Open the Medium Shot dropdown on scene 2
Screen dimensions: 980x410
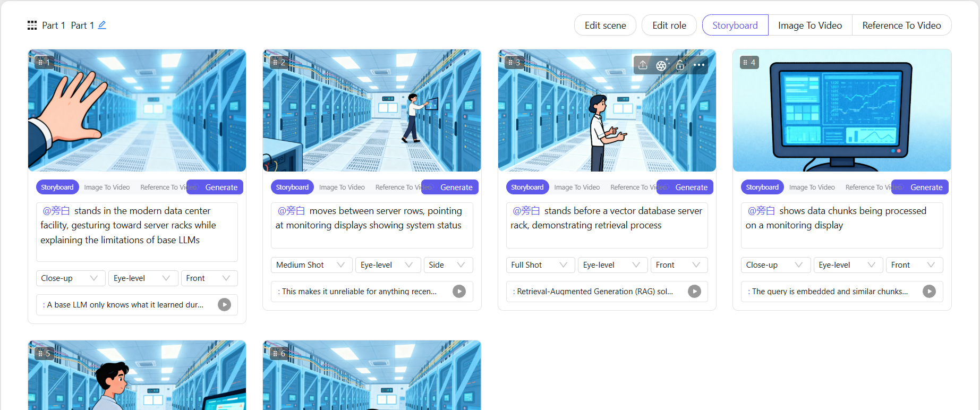point(311,265)
